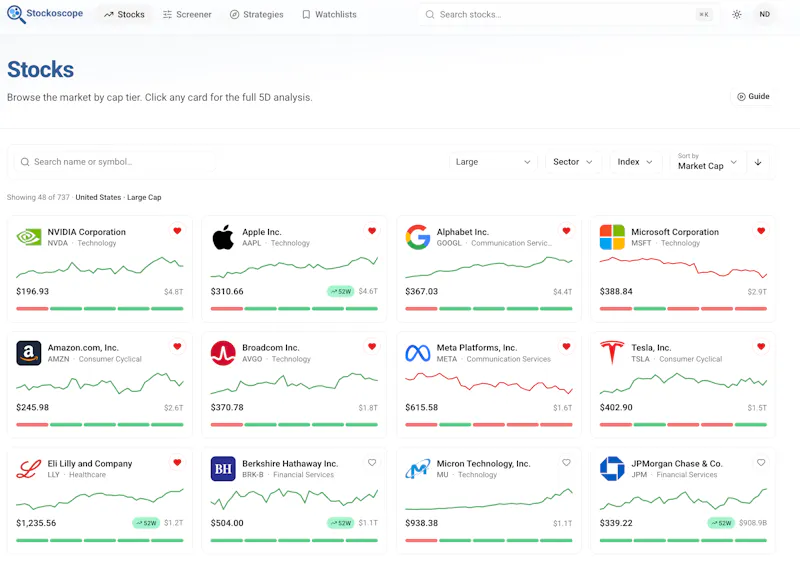The width and height of the screenshot is (800, 563).
Task: Click the Tesla logo icon
Action: [x=612, y=353]
